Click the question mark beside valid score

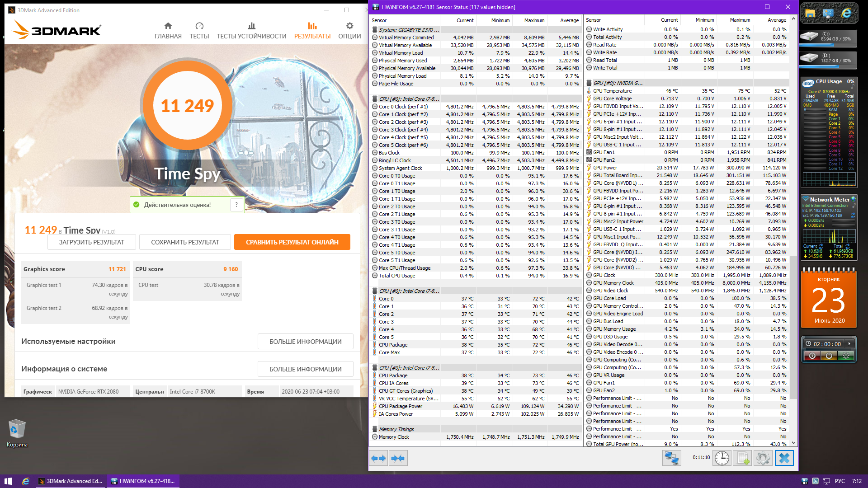236,205
